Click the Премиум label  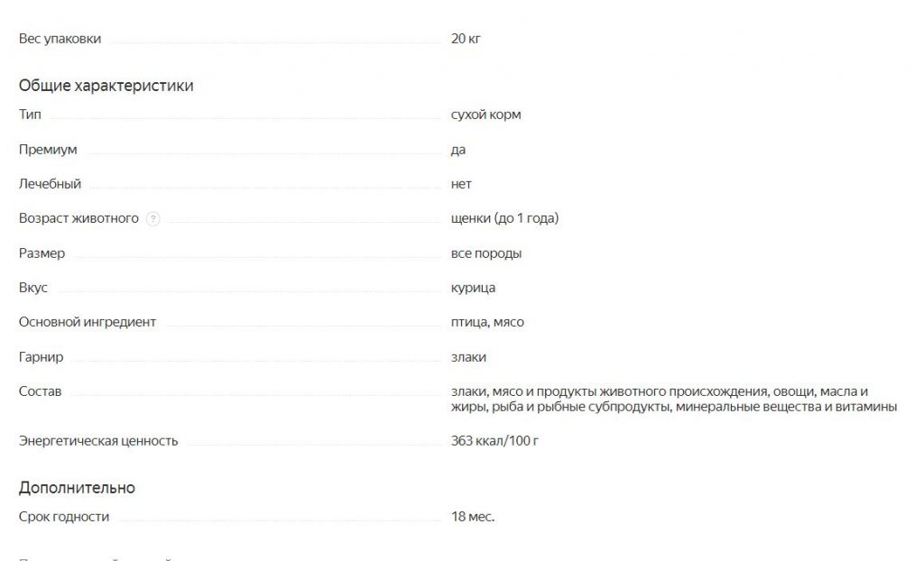(x=48, y=150)
